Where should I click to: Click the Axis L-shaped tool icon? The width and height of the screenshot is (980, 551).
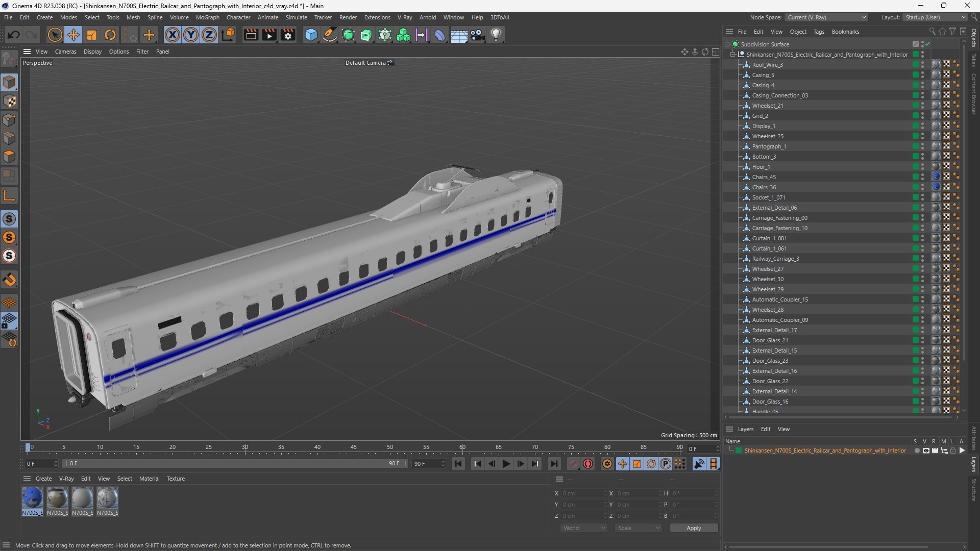click(x=9, y=195)
